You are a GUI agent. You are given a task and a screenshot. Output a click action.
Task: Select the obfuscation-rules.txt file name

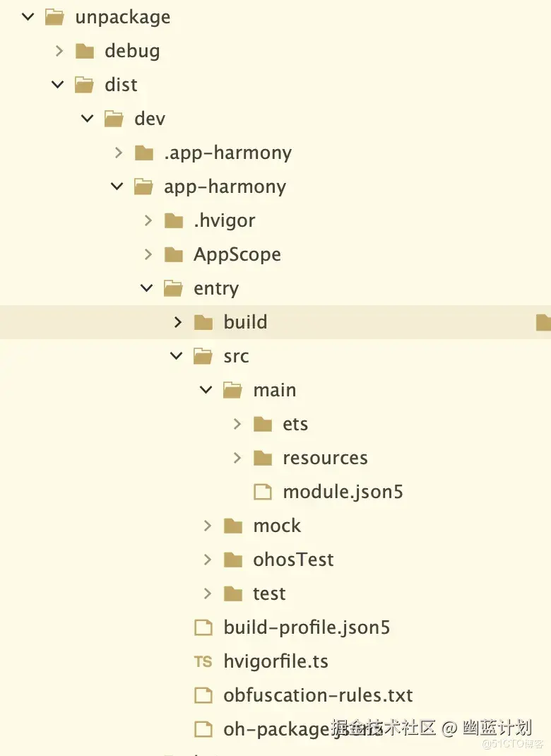(318, 695)
